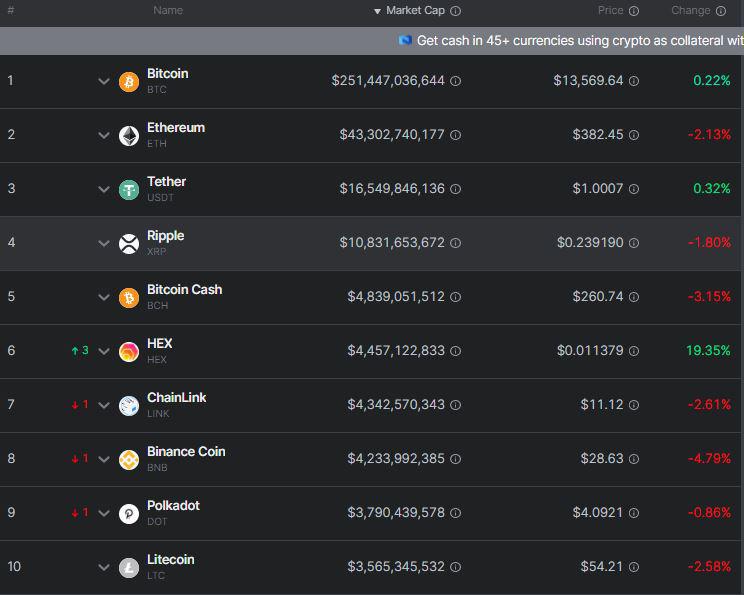Open info icon beside Bitcoin price $13,569.64
This screenshot has height=595, width=744.
tap(634, 81)
